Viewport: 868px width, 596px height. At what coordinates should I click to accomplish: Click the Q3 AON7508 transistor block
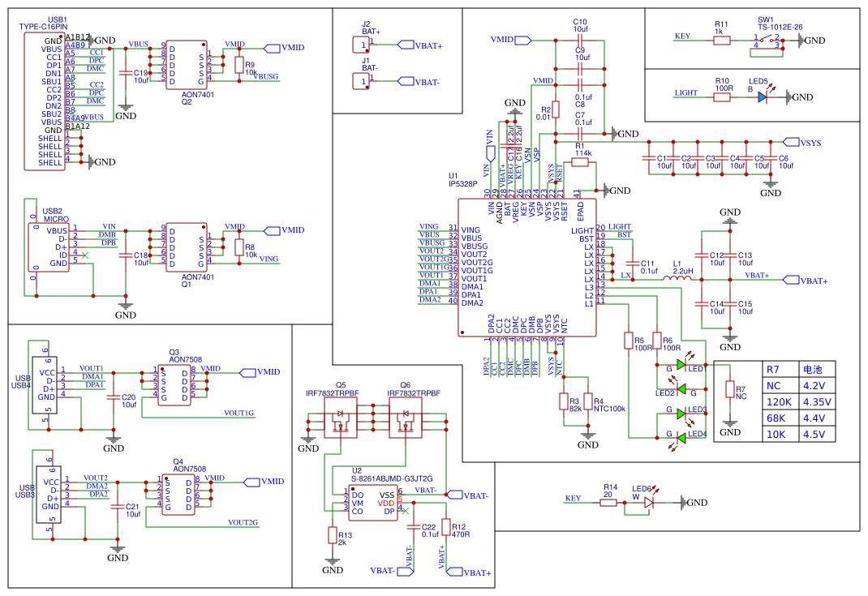[174, 384]
